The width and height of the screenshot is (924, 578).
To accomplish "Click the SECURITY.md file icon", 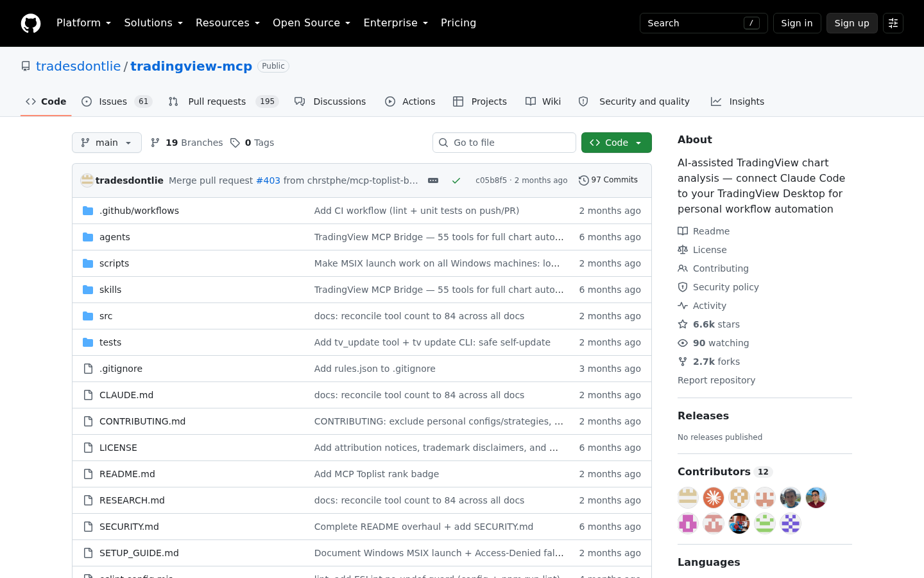I will 88,527.
